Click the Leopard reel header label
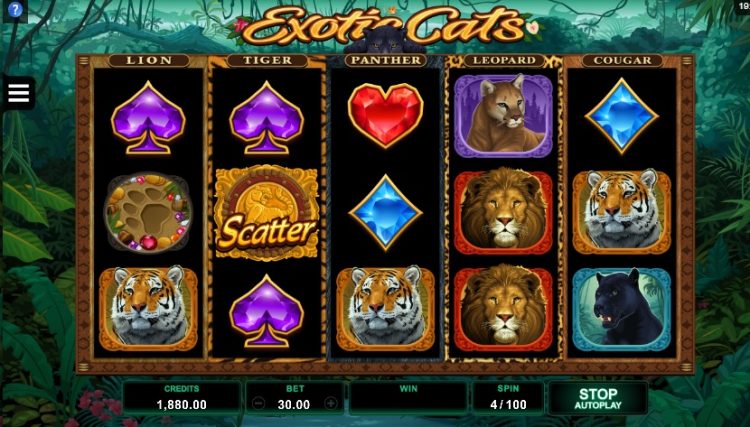 (x=504, y=61)
